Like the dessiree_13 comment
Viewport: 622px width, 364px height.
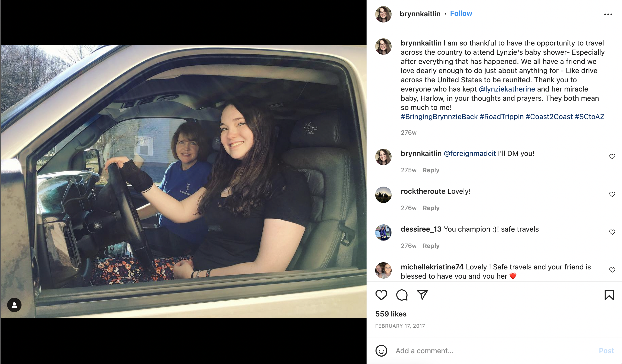click(x=612, y=232)
